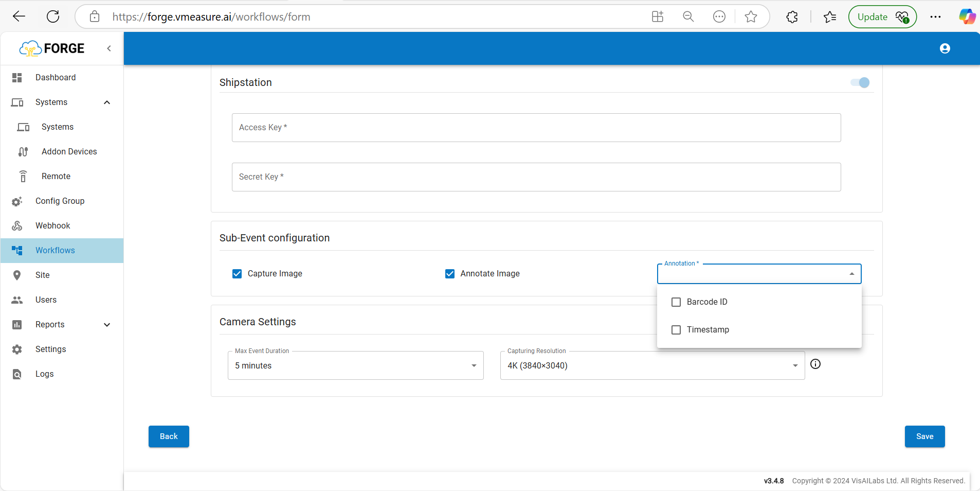Click the Access Key input field
980x491 pixels.
(536, 128)
